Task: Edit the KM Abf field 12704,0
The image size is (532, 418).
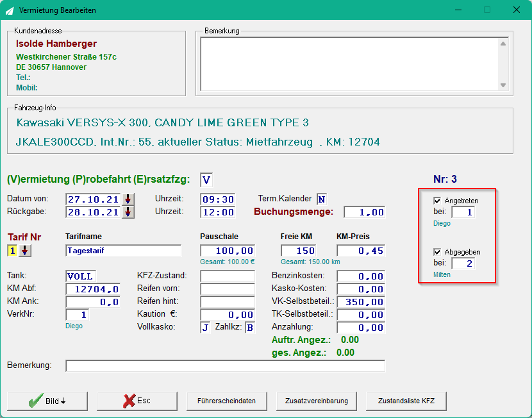Action: 93,289
